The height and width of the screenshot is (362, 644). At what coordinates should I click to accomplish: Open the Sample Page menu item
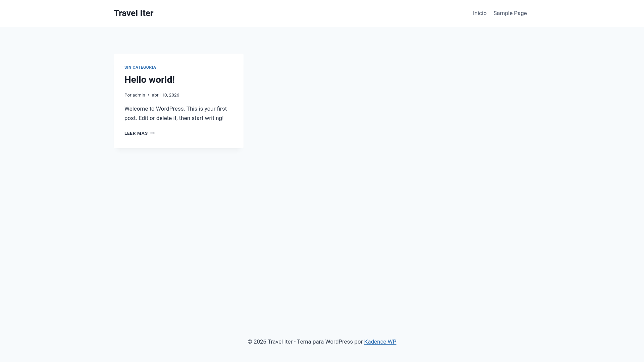[x=510, y=13]
